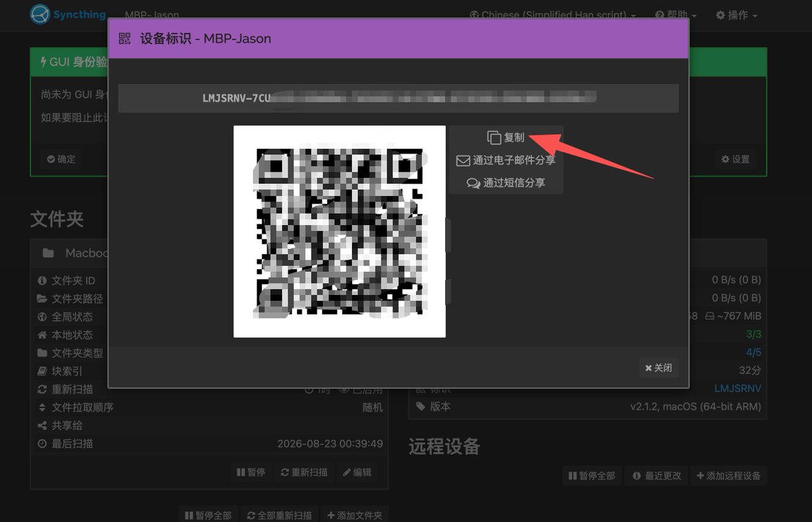Click the QR icon in the dialog title
Image resolution: width=812 pixels, height=522 pixels.
[125, 39]
